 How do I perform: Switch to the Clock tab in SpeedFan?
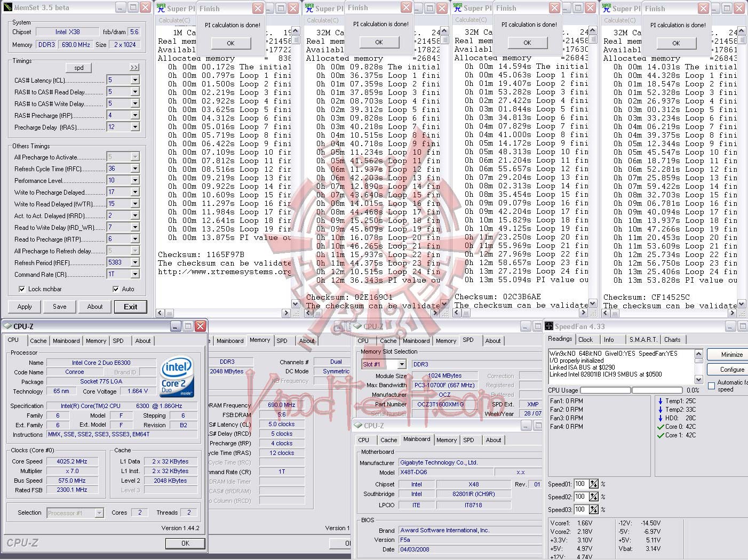click(585, 340)
